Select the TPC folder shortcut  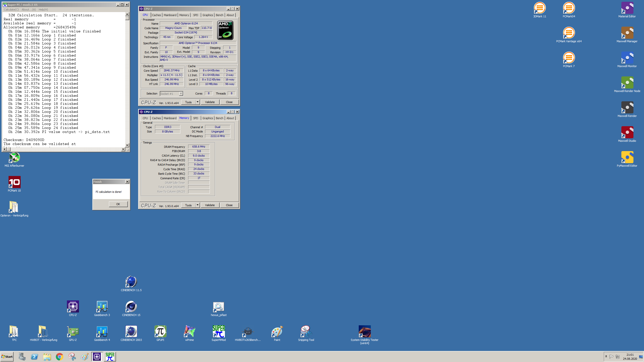click(14, 334)
